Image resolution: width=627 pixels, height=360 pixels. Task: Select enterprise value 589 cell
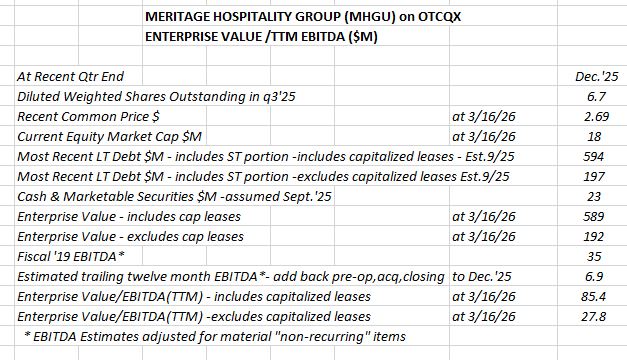593,216
